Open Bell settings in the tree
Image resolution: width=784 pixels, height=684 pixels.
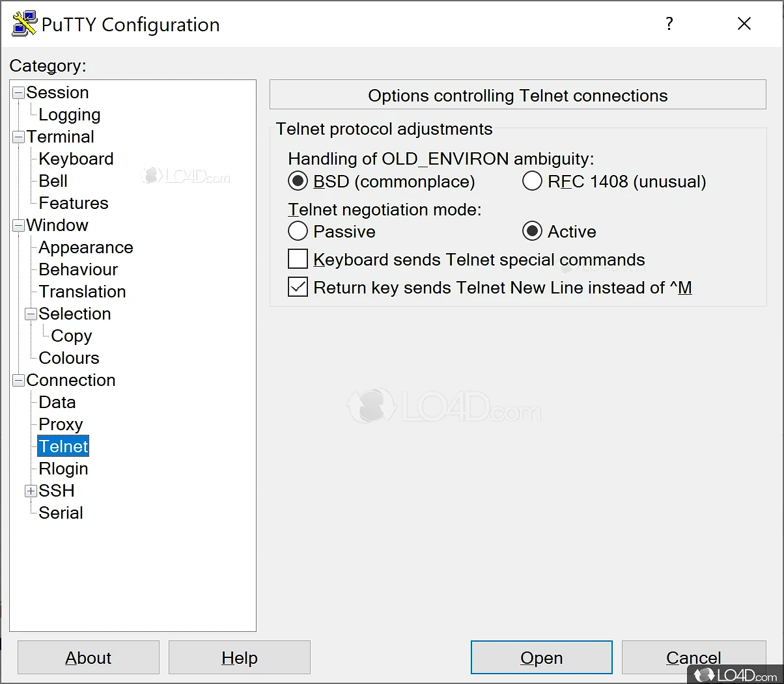click(53, 181)
